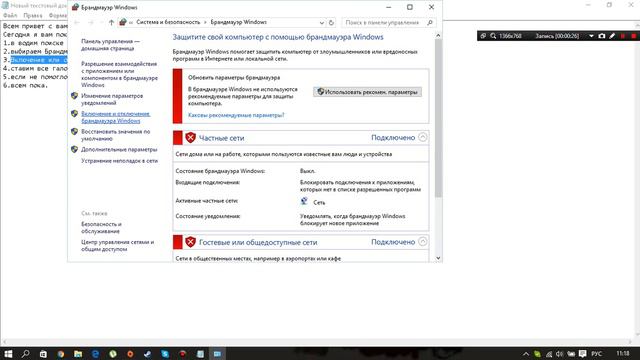
Task: Open the recorder bar dropdown arrow
Action: tap(591, 36)
